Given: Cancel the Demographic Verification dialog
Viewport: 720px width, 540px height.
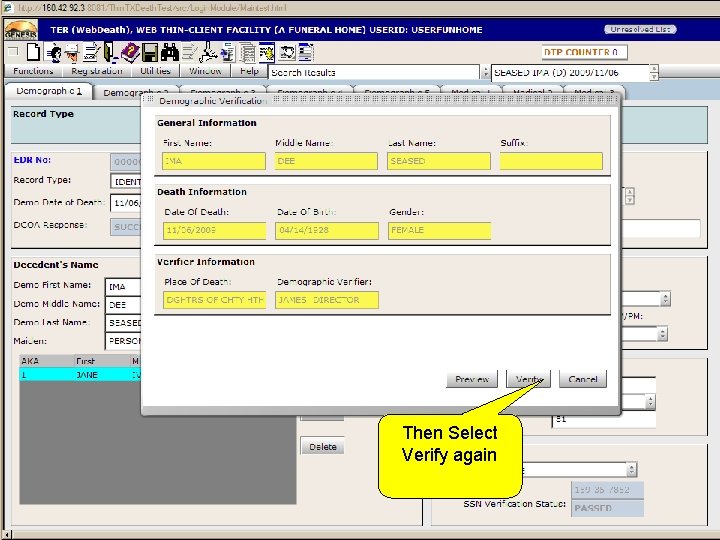Looking at the screenshot, I should [x=583, y=379].
